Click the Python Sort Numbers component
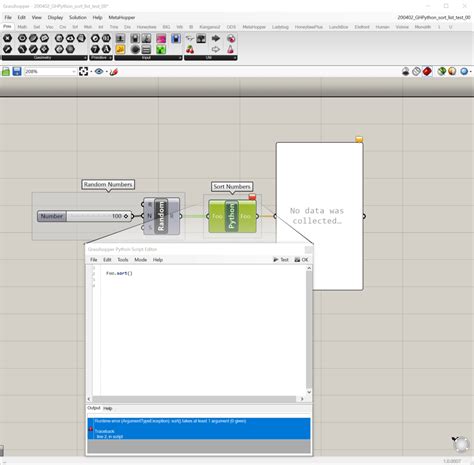Viewport: 474px width, 465px height. tap(232, 216)
